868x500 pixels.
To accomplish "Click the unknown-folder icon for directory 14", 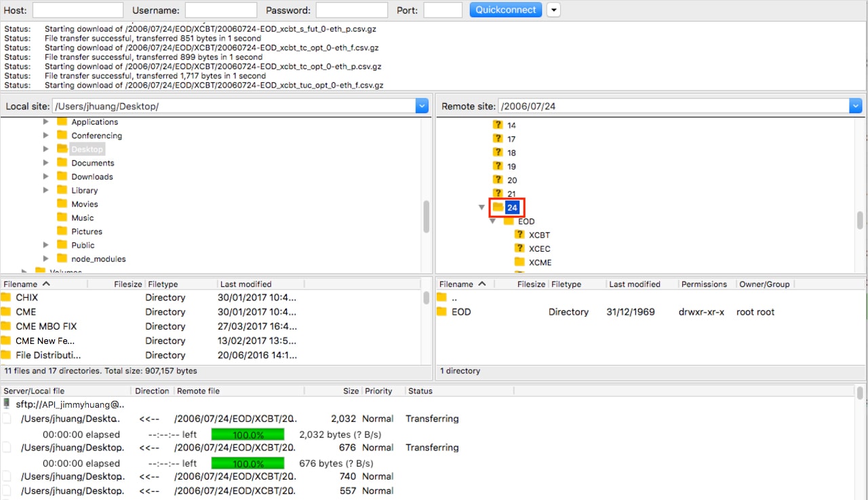I will click(498, 126).
